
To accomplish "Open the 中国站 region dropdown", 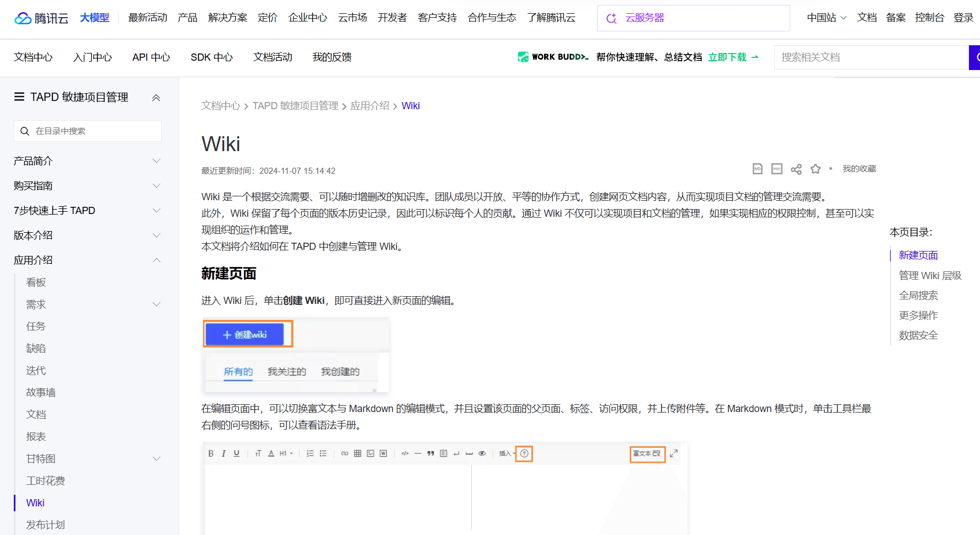I will [x=827, y=18].
